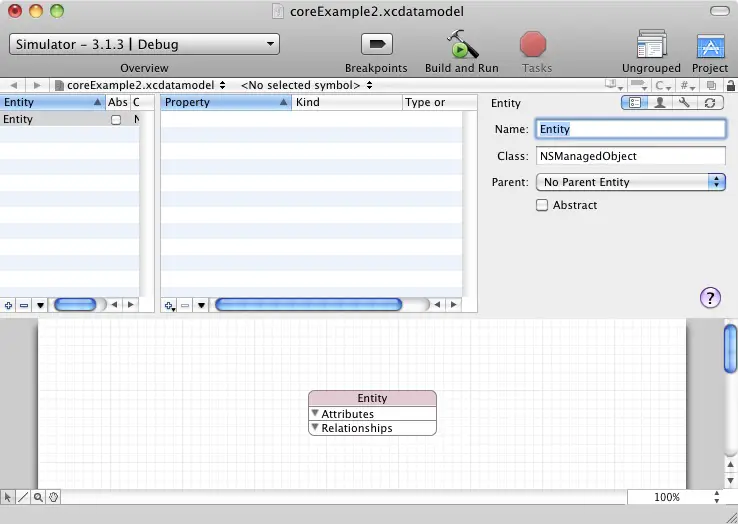Click the Name field containing Entity

coord(630,129)
